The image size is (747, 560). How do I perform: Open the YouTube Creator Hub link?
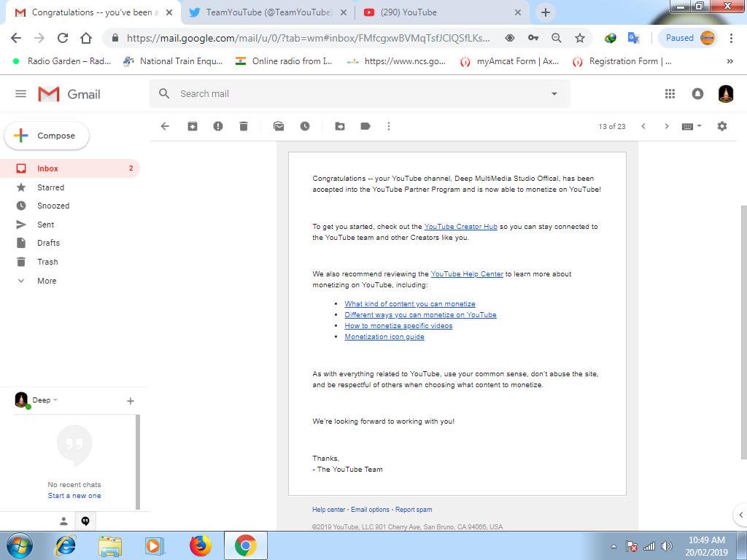tap(461, 227)
